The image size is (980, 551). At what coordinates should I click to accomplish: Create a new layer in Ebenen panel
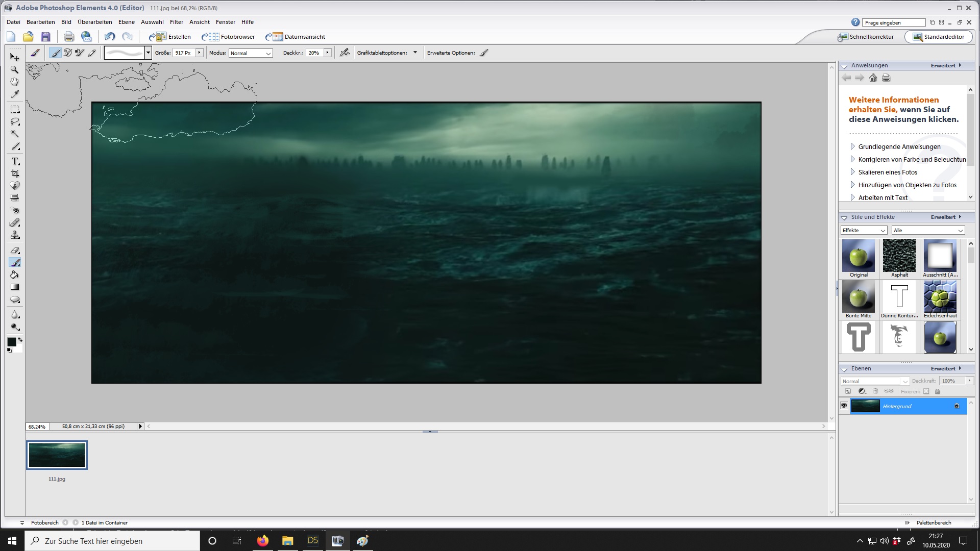[x=848, y=391]
